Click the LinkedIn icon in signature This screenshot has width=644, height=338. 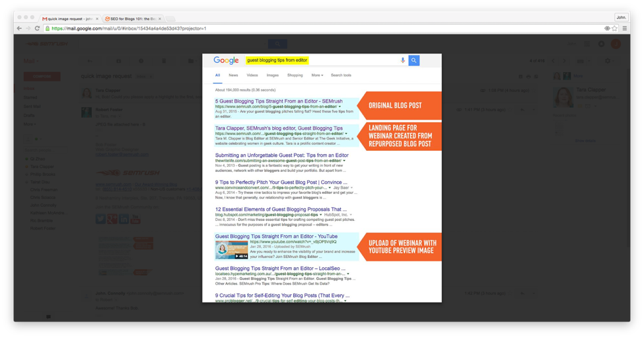pos(124,219)
